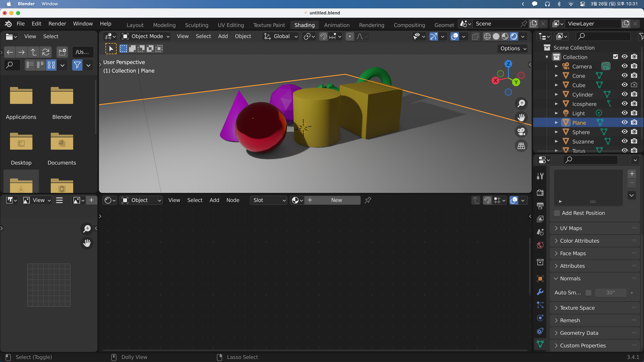Image resolution: width=644 pixels, height=362 pixels.
Task: Pin the node editor material
Action: pyautogui.click(x=368, y=200)
